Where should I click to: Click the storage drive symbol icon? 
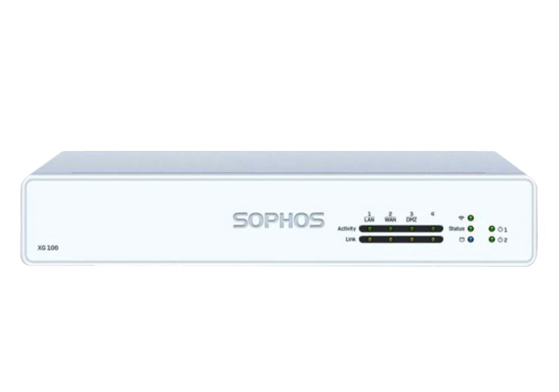click(x=461, y=240)
